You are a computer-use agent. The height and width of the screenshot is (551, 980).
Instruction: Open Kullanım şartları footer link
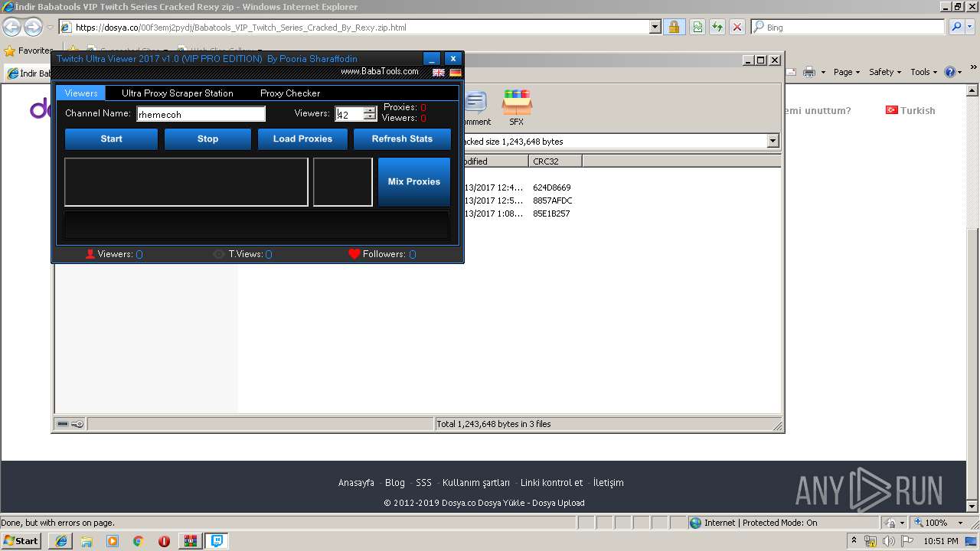coord(476,482)
